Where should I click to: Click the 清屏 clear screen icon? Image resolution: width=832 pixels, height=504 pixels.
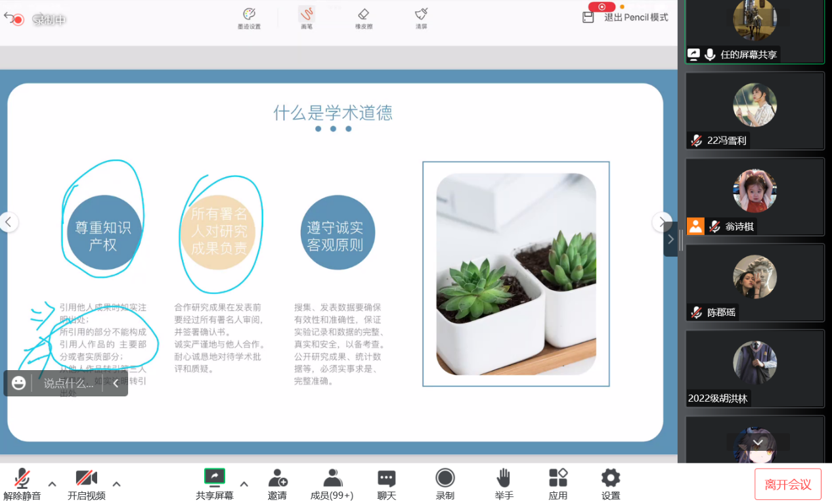click(x=421, y=18)
